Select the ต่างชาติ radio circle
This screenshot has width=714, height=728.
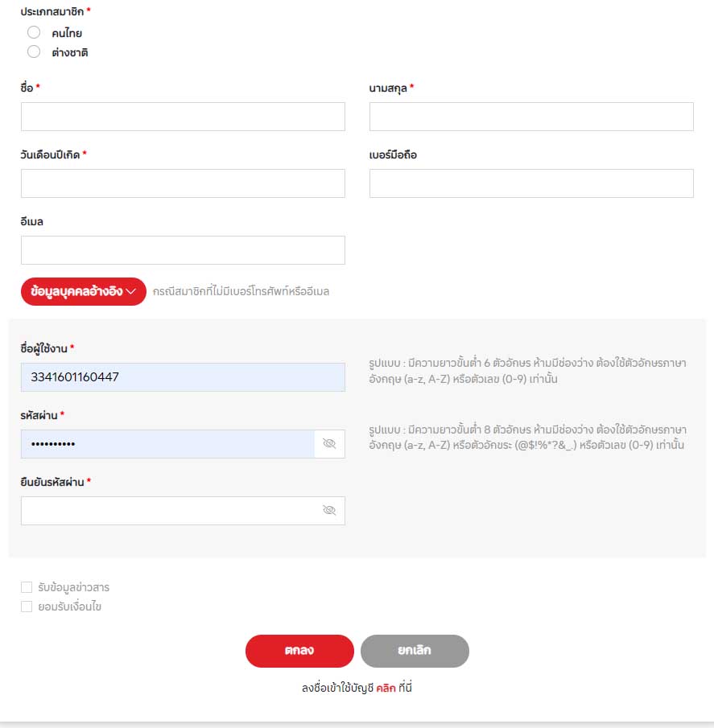point(34,52)
